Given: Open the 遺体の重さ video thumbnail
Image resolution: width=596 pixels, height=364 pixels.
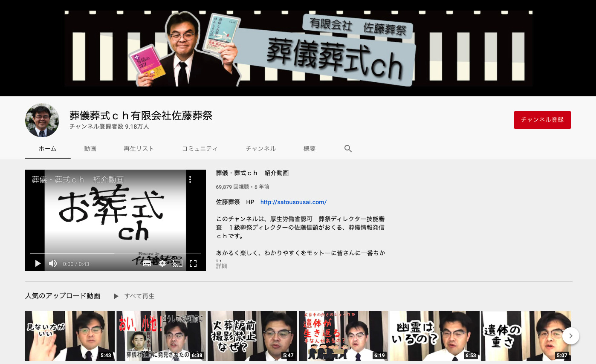Looking at the screenshot, I should click(x=526, y=336).
